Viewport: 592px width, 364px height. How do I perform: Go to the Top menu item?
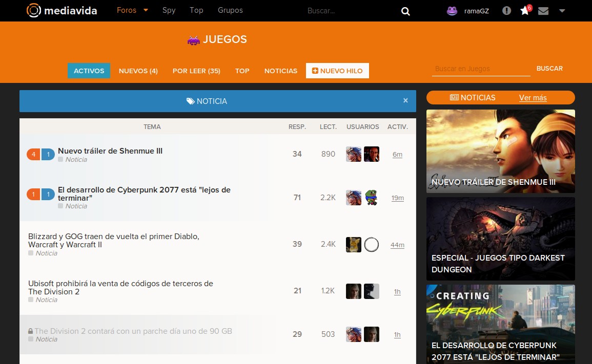coord(196,10)
